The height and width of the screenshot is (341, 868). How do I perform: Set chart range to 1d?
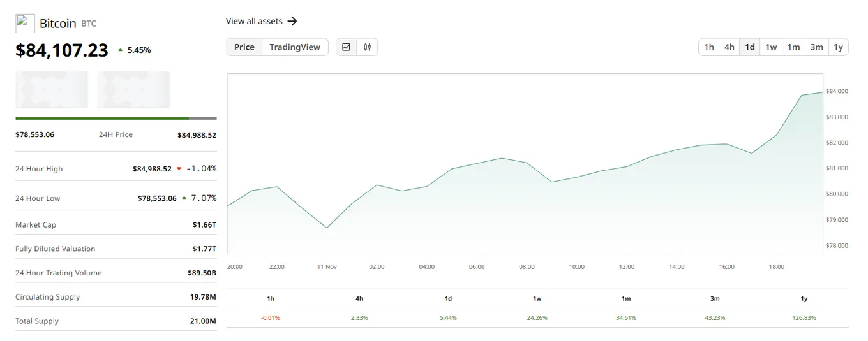coord(750,47)
